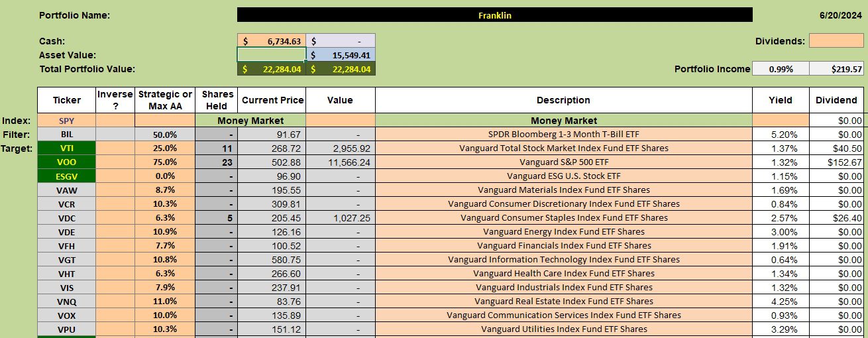Image resolution: width=868 pixels, height=338 pixels.
Task: Select VNQ yield 4.25%
Action: pos(781,302)
